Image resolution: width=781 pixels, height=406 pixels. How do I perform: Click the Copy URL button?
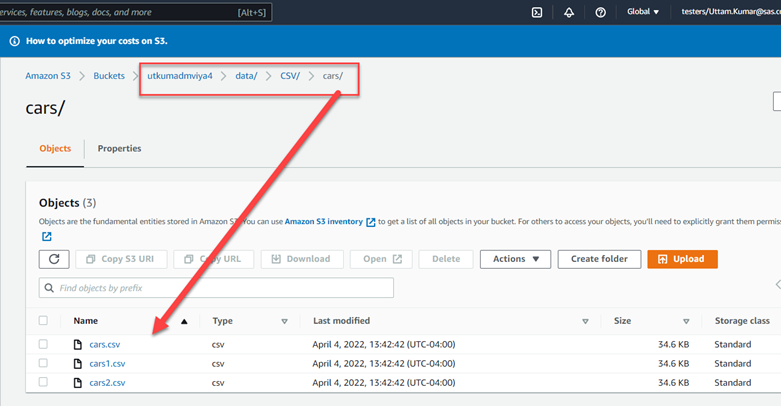click(x=214, y=259)
